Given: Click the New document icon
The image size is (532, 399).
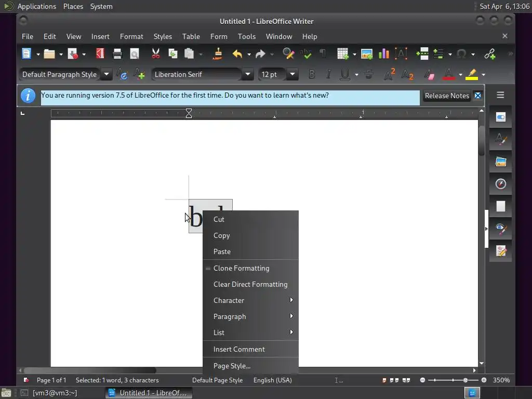Looking at the screenshot, I should pyautogui.click(x=26, y=54).
